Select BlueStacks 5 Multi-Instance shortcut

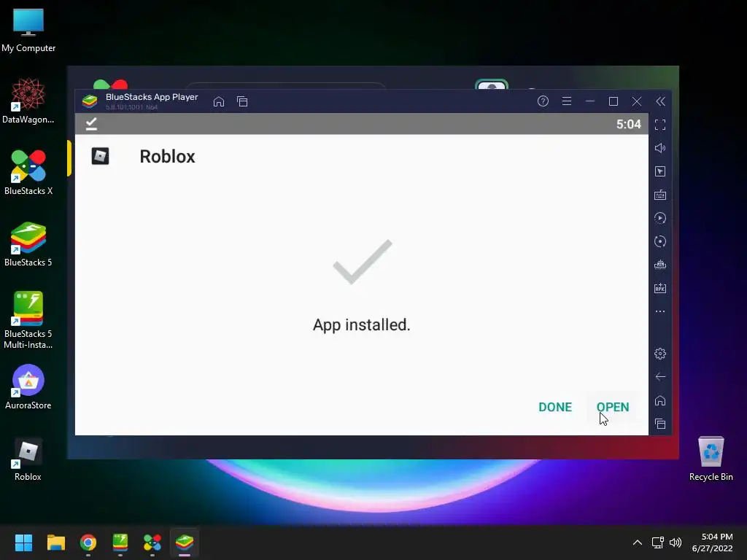click(x=28, y=320)
